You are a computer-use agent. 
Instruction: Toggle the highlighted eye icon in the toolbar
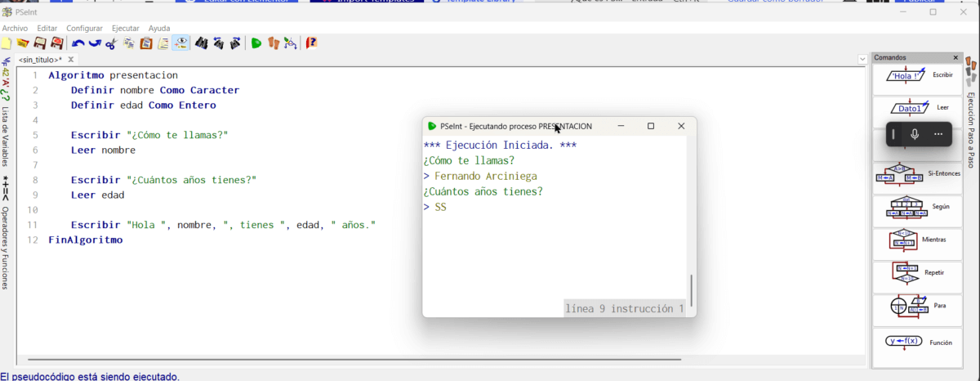pos(180,43)
